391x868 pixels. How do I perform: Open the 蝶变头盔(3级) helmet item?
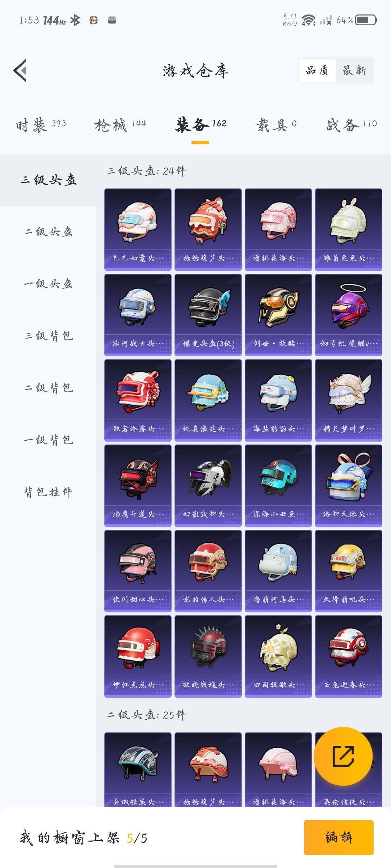point(208,315)
